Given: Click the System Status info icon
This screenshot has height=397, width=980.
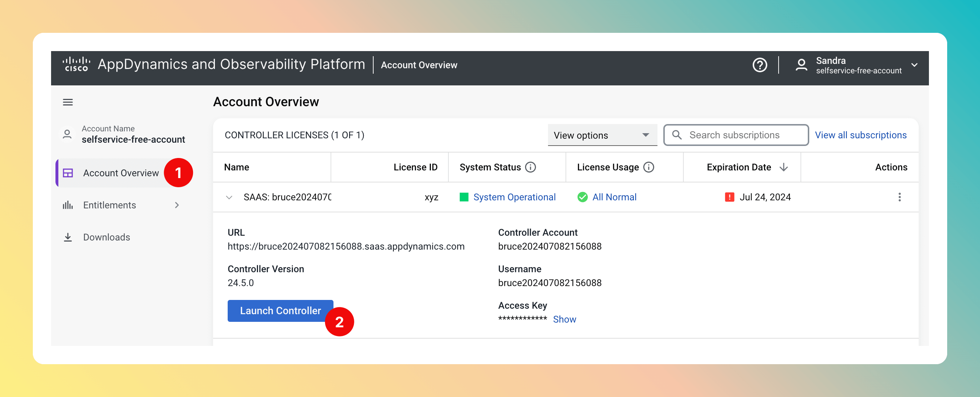Looking at the screenshot, I should coord(530,167).
